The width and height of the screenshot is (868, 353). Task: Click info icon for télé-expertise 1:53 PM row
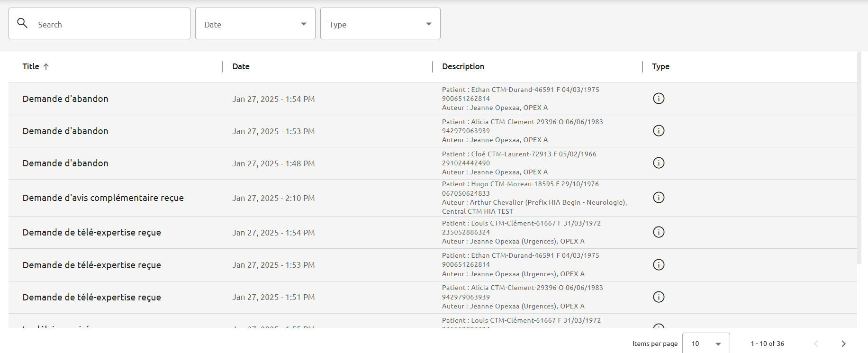(x=659, y=265)
